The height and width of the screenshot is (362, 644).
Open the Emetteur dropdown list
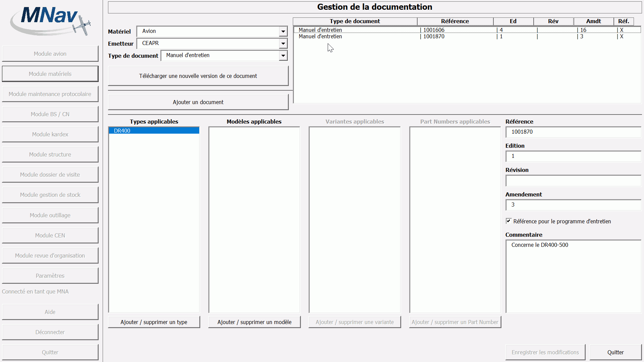tap(283, 44)
